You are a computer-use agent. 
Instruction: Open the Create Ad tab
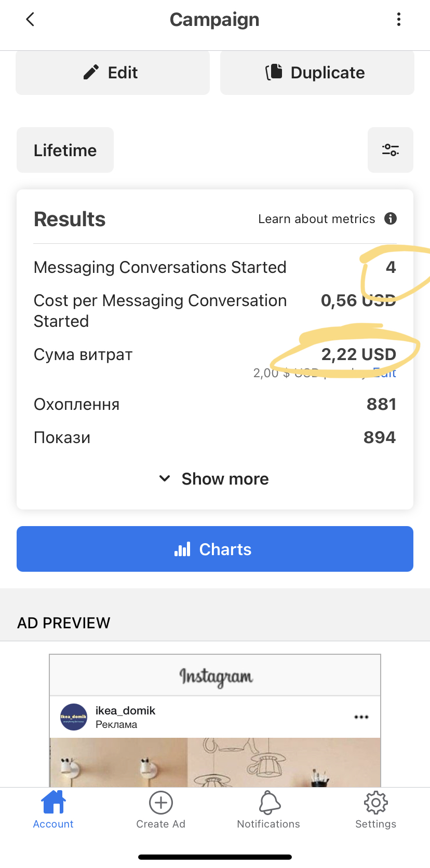161,810
